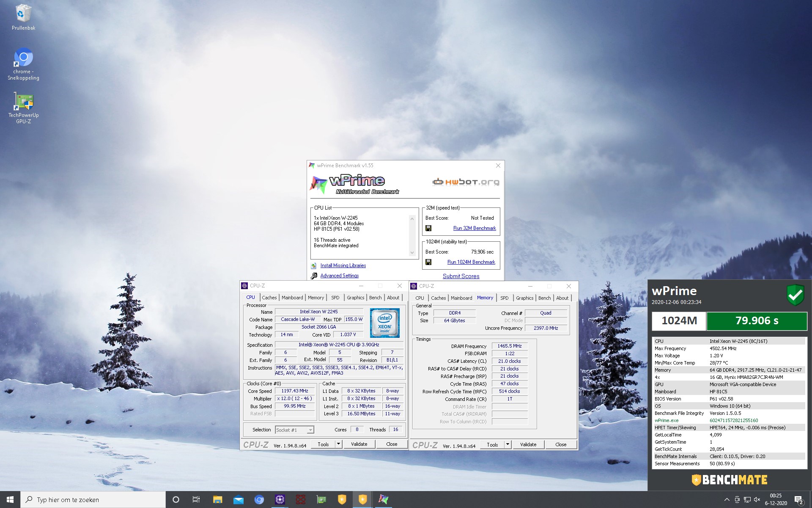Click the wrench icon beside Advanced Settings
812x508 pixels.
tap(314, 276)
